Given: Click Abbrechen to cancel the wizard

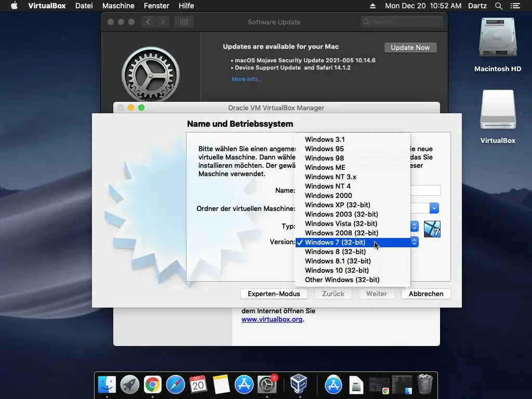Looking at the screenshot, I should [426, 294].
